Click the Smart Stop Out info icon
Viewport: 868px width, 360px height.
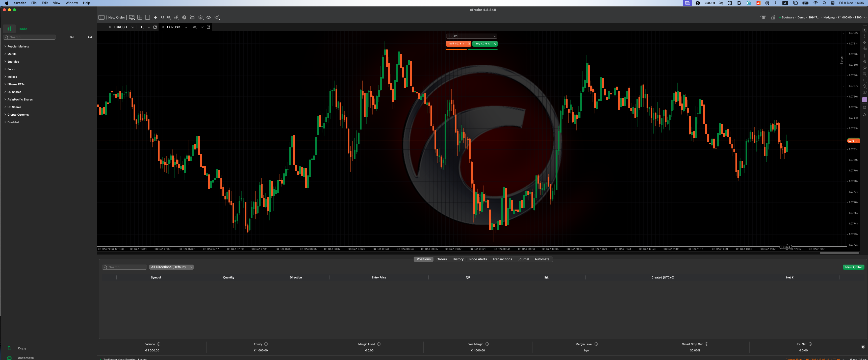click(x=707, y=344)
